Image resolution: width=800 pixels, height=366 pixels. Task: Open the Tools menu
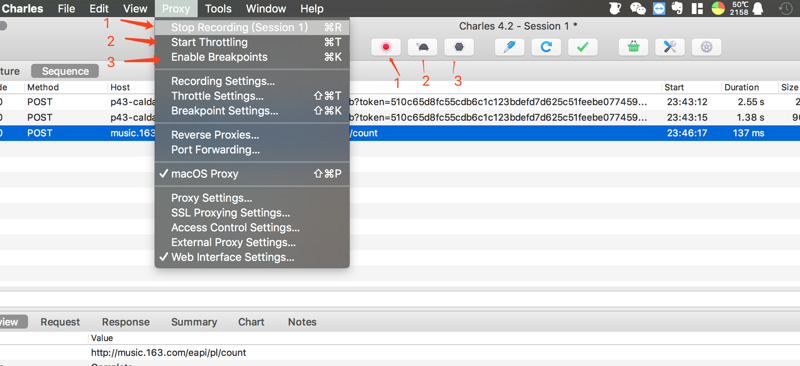pos(218,9)
